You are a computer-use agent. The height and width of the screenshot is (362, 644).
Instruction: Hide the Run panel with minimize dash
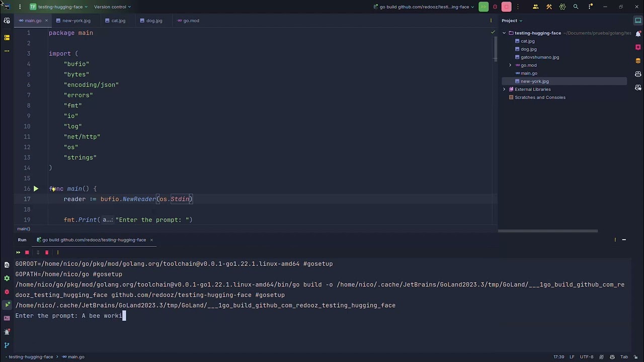[x=624, y=240]
